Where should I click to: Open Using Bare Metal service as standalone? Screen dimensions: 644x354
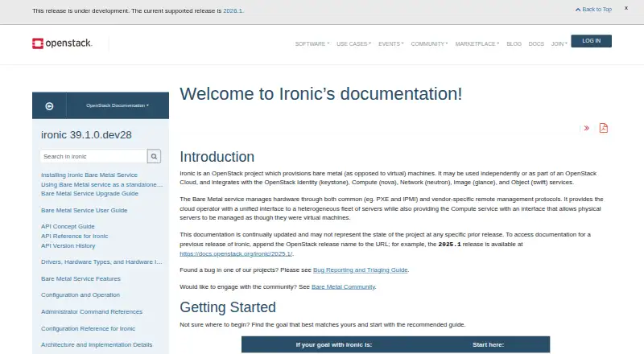[102, 184]
